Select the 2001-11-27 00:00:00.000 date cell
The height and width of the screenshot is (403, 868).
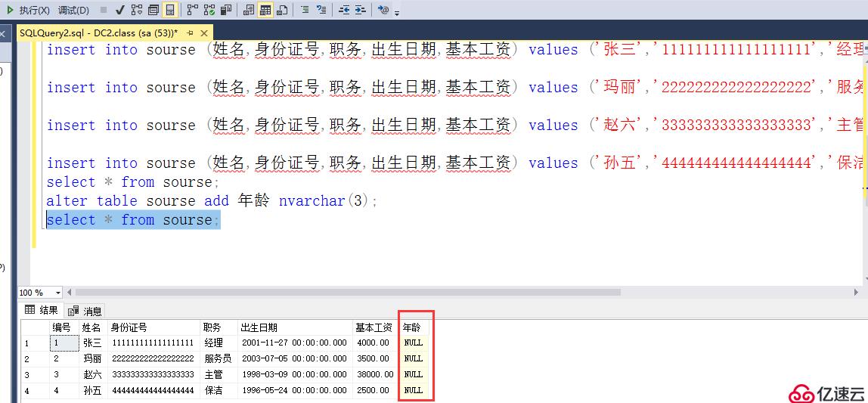click(x=296, y=343)
